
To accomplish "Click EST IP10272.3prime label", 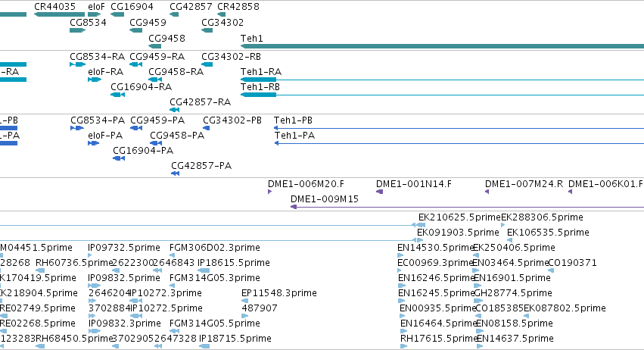I will pyautogui.click(x=166, y=293).
